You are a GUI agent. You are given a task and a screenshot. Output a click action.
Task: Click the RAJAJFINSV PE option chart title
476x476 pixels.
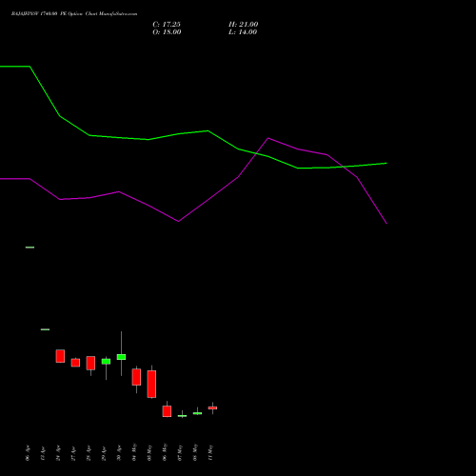click(74, 14)
